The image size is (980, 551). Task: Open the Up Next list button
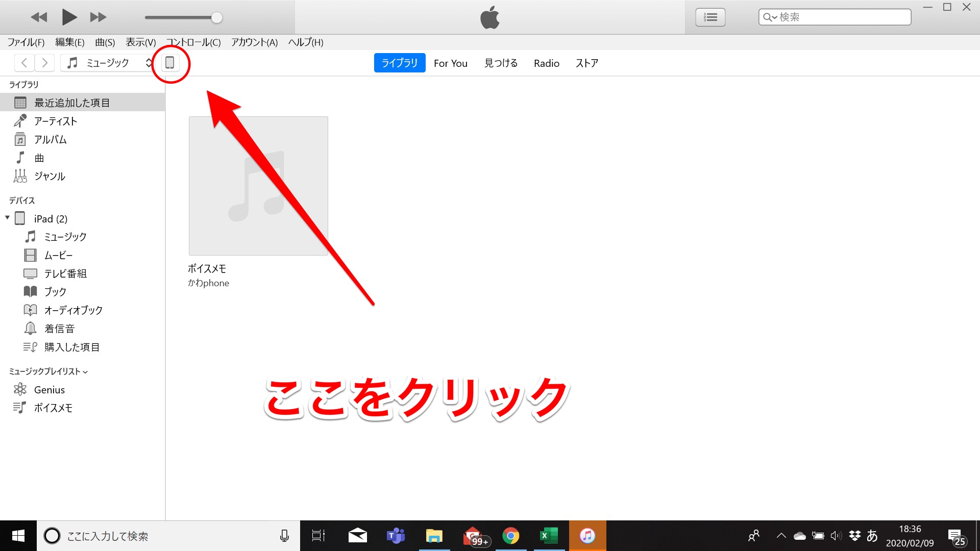(710, 17)
